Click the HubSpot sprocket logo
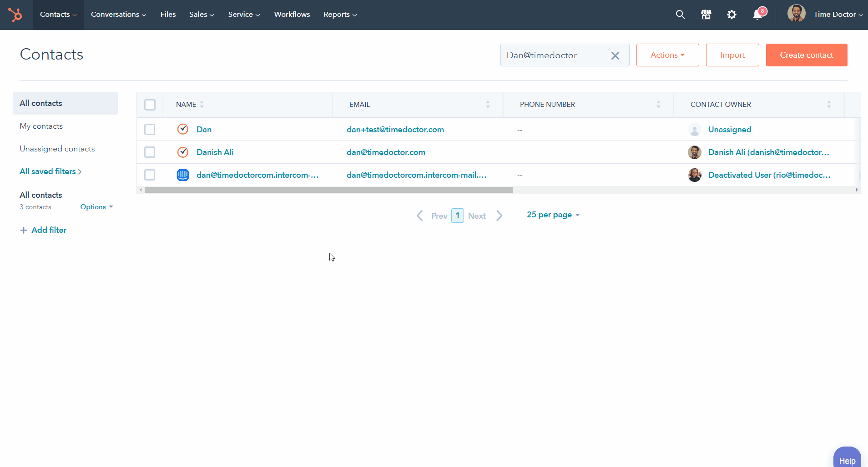Viewport: 868px width, 467px height. (15, 15)
